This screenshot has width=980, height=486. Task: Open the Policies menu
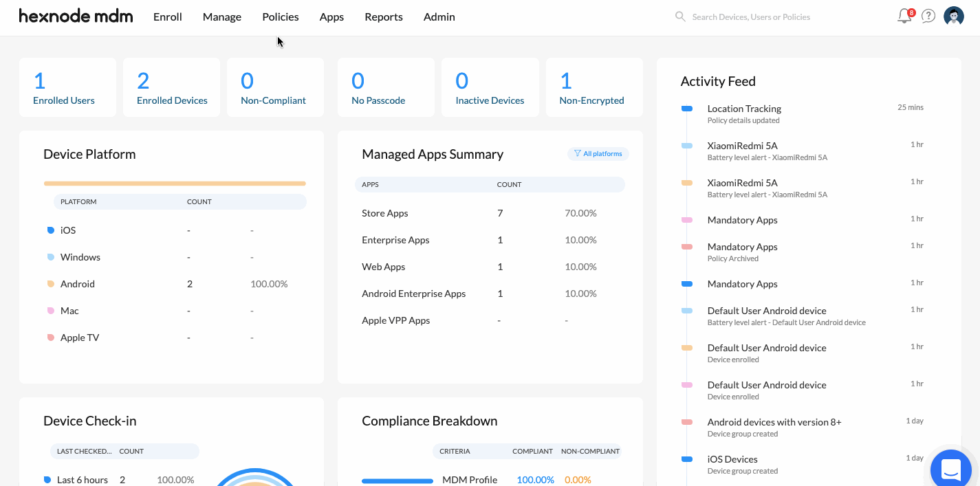(281, 17)
